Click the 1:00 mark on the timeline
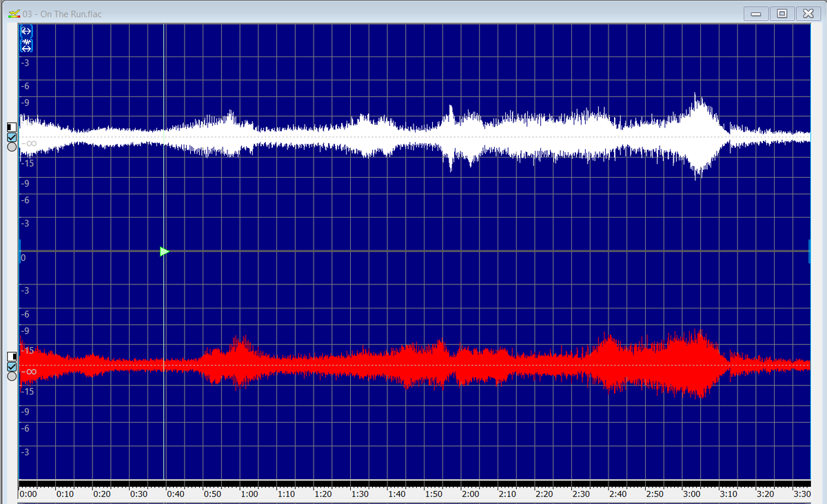827x504 pixels. [x=249, y=494]
